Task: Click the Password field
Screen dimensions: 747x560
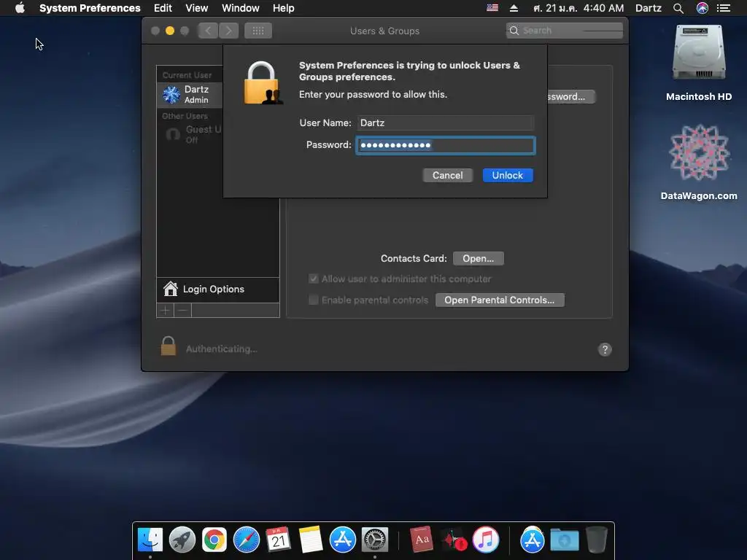Action: tap(446, 145)
